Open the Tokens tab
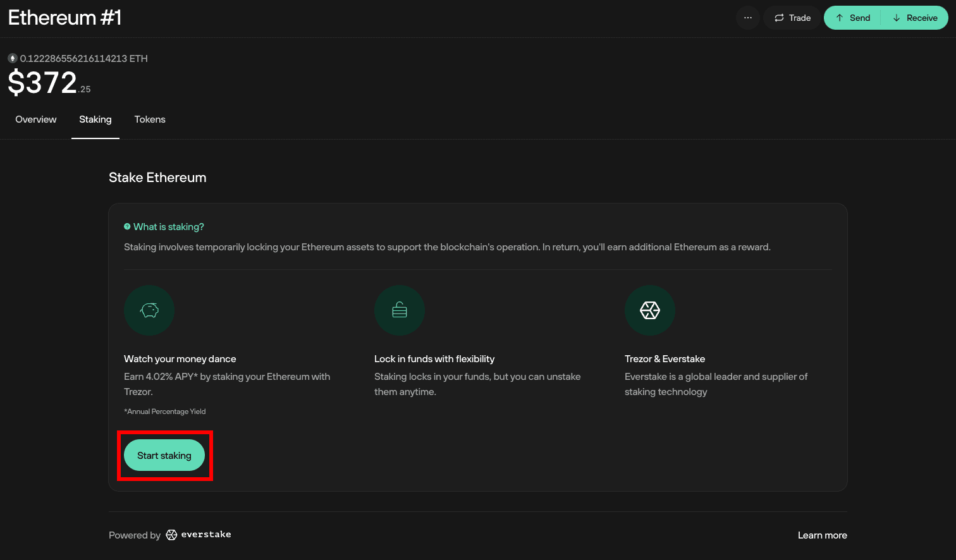 point(150,119)
